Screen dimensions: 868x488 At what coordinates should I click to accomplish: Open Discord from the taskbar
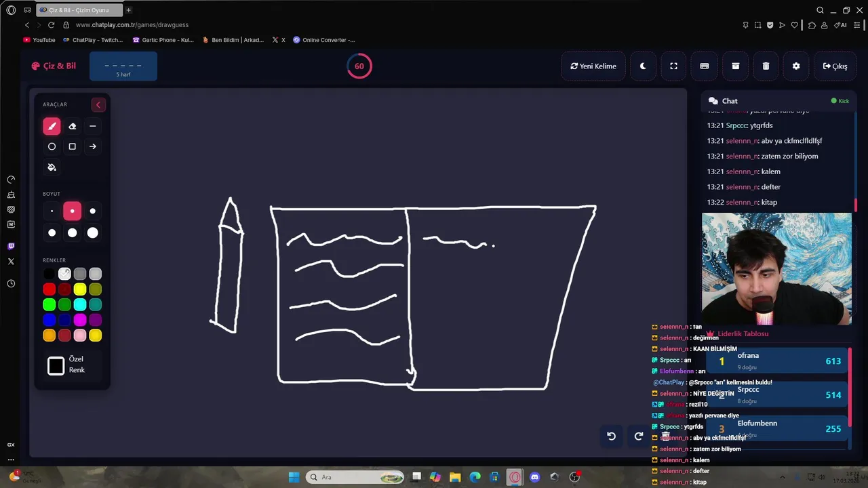(x=534, y=477)
